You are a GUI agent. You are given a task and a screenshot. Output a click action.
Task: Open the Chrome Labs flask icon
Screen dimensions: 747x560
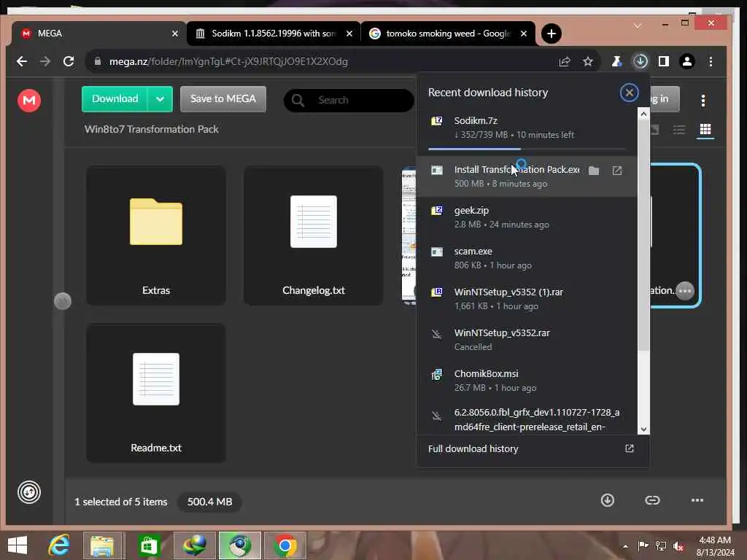tap(616, 61)
